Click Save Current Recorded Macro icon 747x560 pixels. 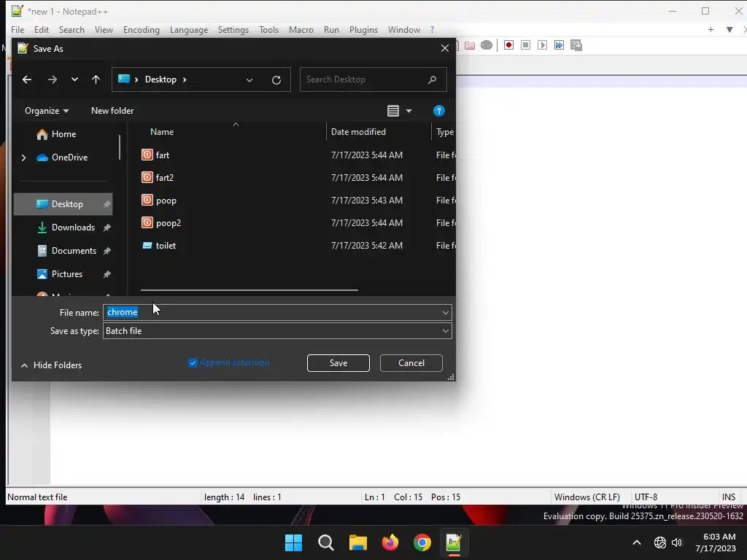576,45
